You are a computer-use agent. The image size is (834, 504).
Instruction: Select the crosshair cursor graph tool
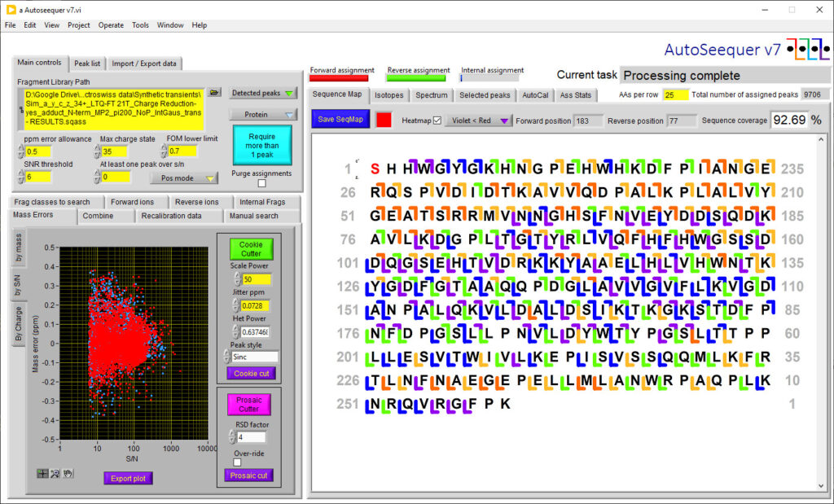[x=42, y=473]
